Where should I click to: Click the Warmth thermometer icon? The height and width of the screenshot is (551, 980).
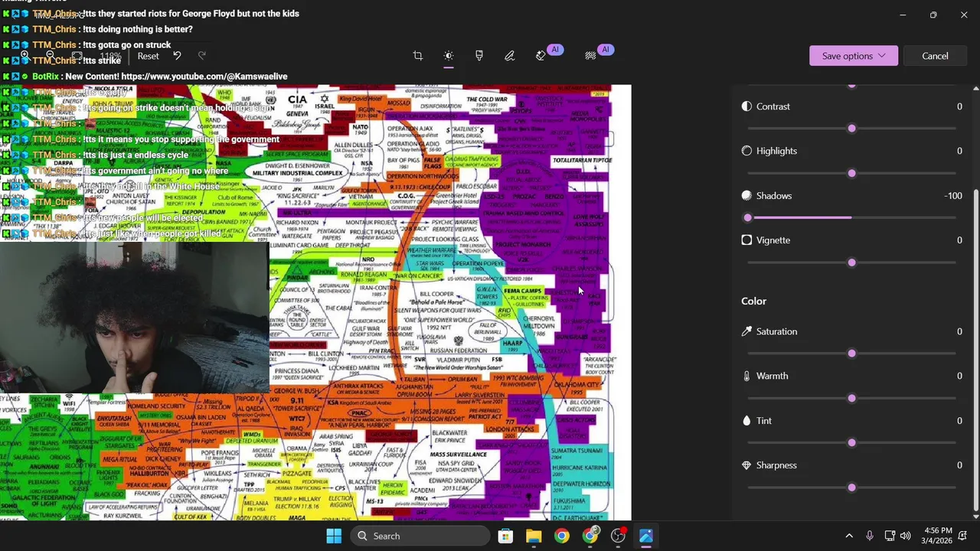point(746,376)
